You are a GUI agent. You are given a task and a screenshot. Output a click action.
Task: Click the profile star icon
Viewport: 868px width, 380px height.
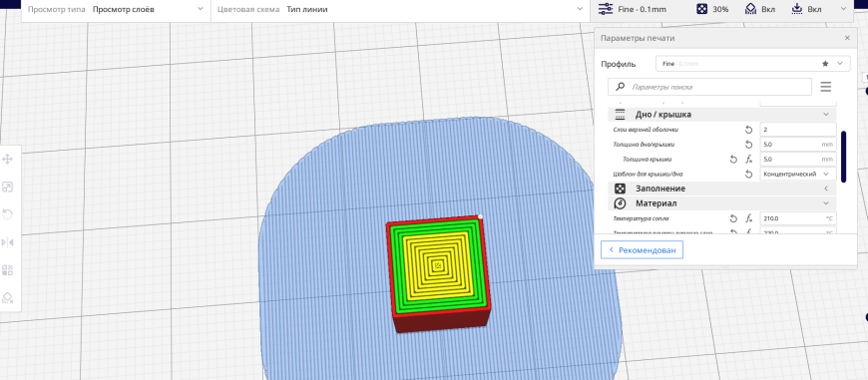pyautogui.click(x=825, y=64)
